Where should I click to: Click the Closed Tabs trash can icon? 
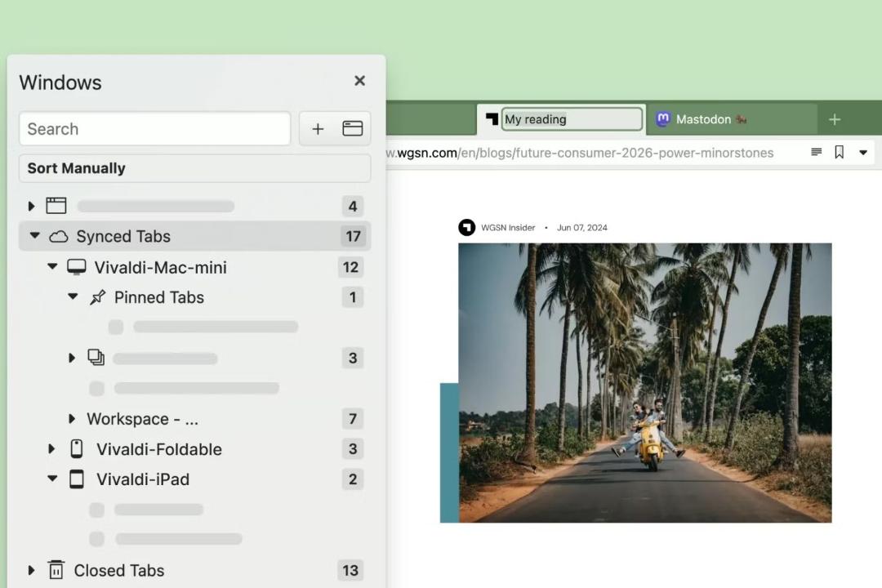(x=56, y=569)
